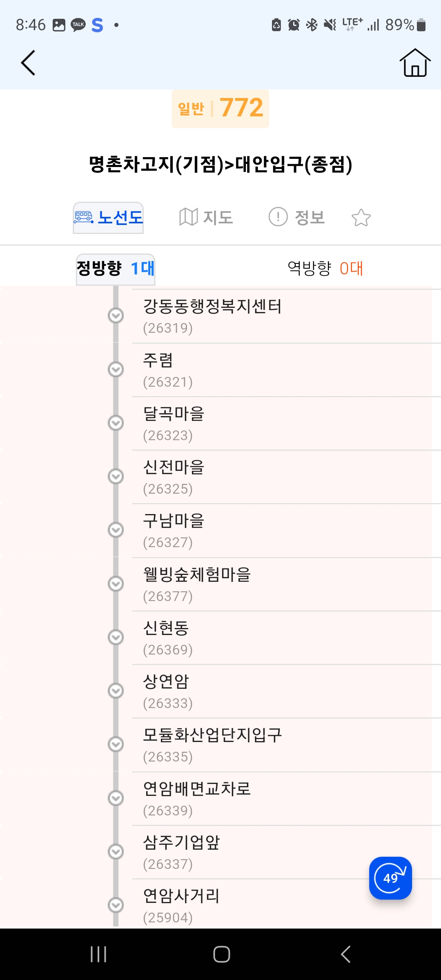
Task: Expand chevron beside 신전마을 stop
Action: pos(116,477)
